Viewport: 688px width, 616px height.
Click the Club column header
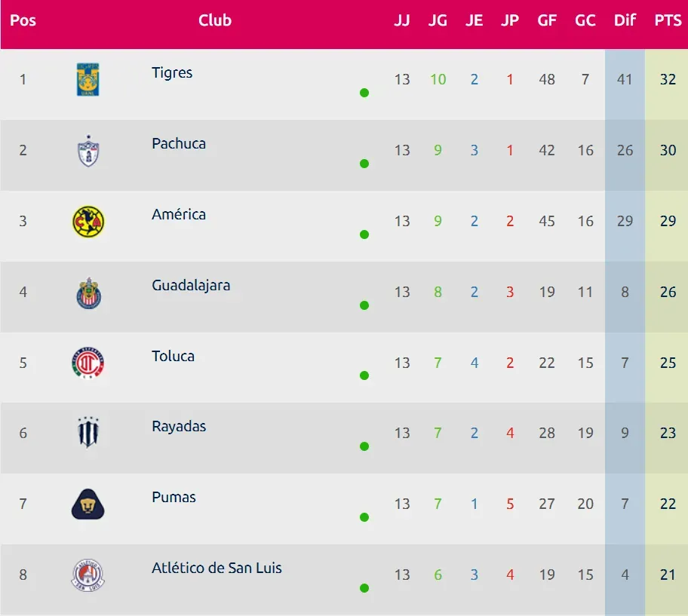click(x=215, y=20)
